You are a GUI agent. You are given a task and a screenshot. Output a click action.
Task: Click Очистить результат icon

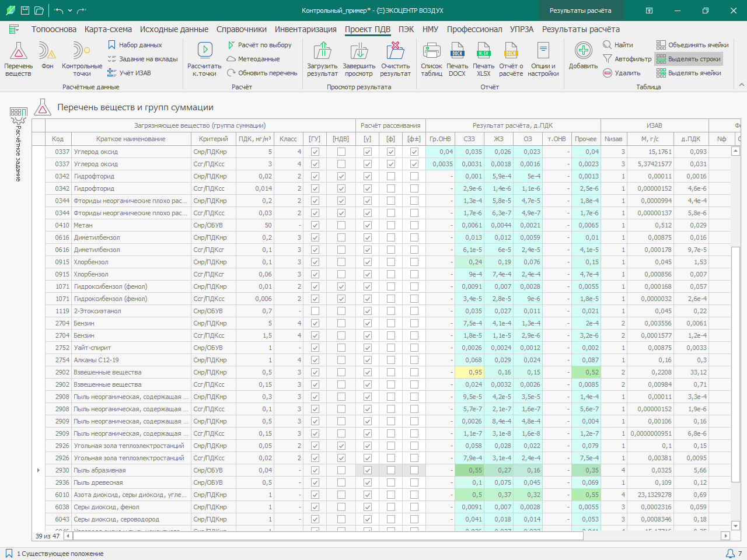(x=395, y=51)
